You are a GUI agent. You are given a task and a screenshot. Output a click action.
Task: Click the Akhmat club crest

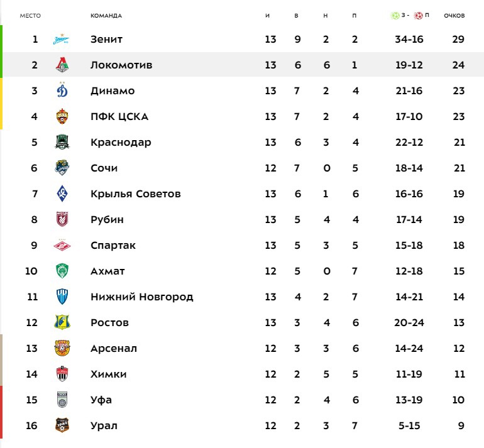[x=62, y=271]
